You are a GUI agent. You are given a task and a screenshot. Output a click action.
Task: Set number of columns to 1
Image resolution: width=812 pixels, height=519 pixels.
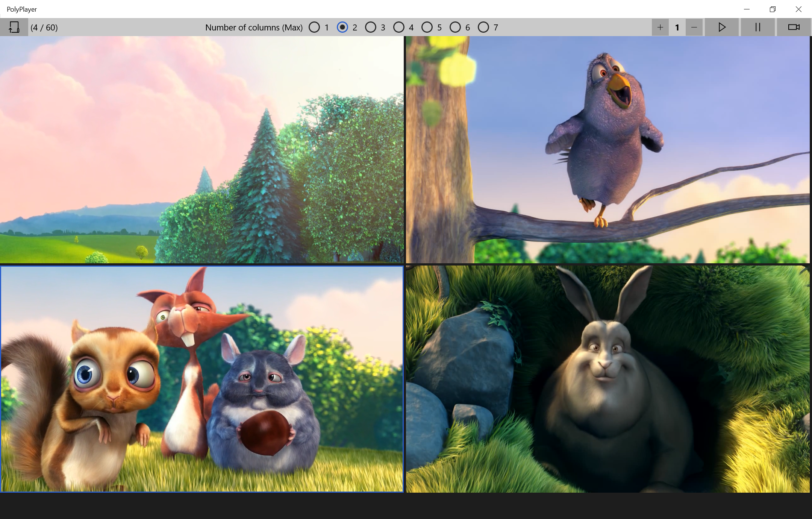pos(314,27)
